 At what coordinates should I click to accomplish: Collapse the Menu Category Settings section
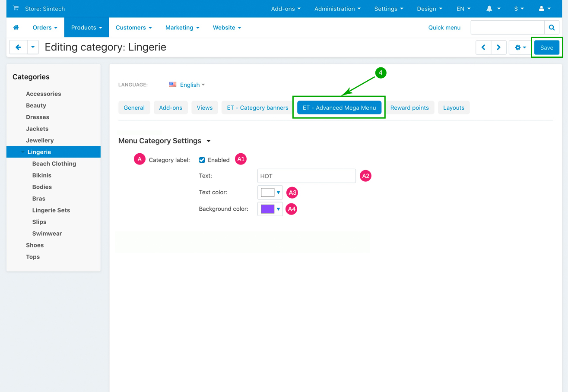click(209, 141)
